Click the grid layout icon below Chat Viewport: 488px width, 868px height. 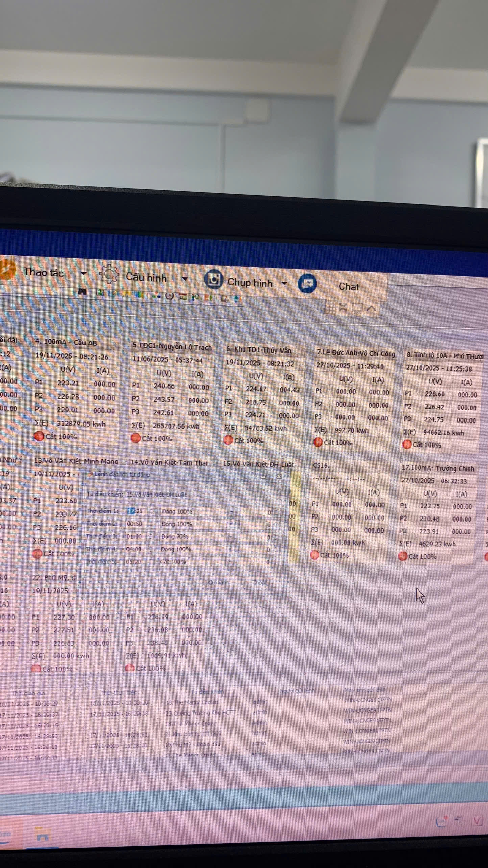(330, 307)
